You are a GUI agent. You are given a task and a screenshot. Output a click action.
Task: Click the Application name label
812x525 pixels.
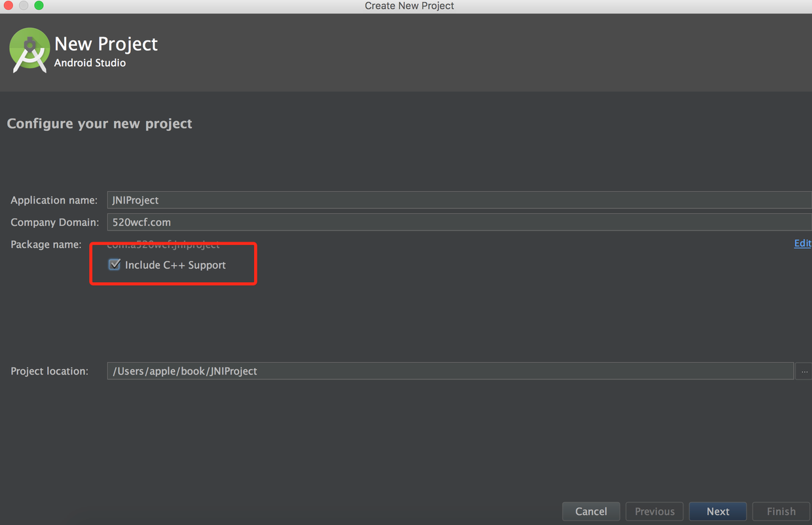[x=54, y=200]
